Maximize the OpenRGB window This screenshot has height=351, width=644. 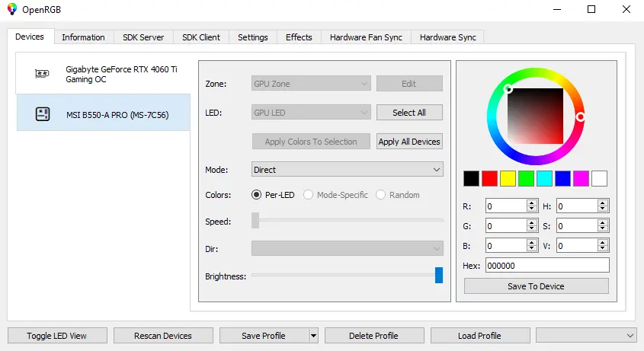point(591,9)
